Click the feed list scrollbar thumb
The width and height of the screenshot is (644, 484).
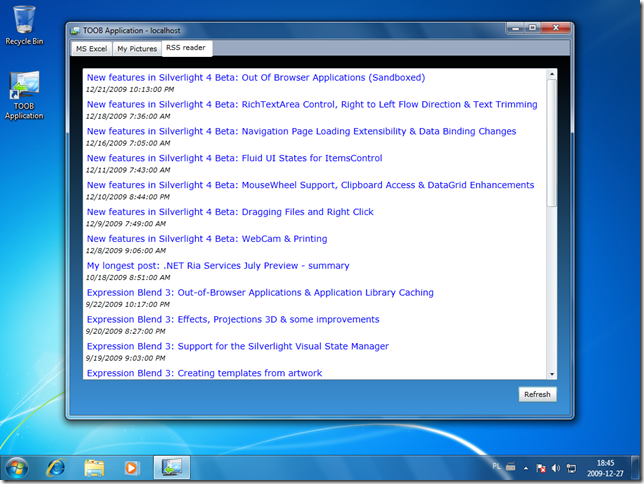pos(552,143)
